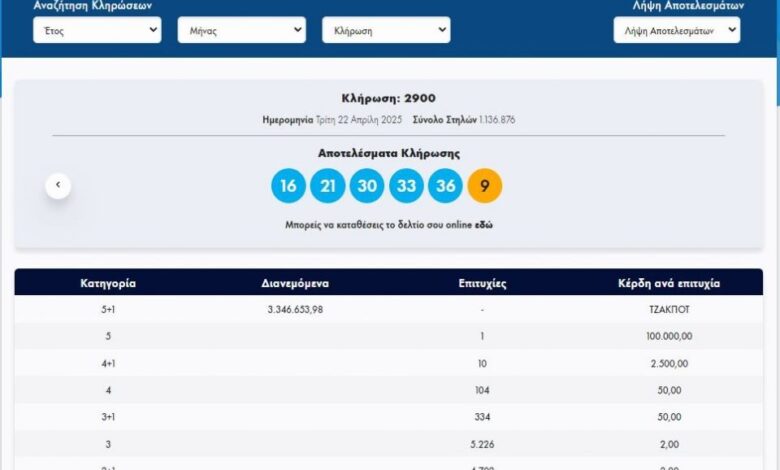Open the Έτος year dropdown

(x=97, y=31)
